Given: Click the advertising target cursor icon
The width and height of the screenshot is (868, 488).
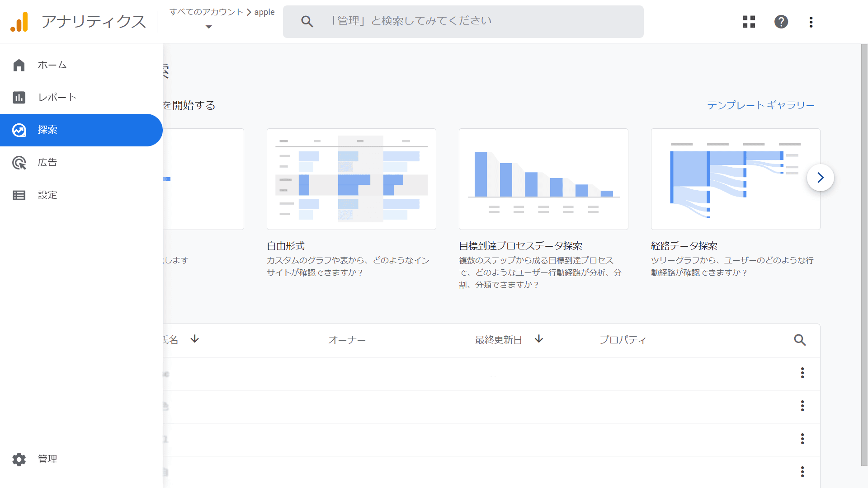Looking at the screenshot, I should (19, 163).
